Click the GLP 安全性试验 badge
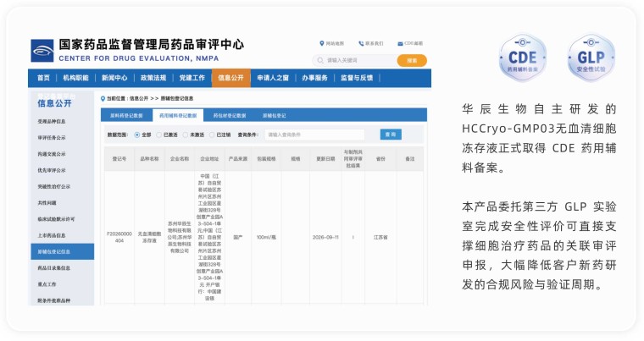Viewport: 644px width, 341px height. [591, 58]
